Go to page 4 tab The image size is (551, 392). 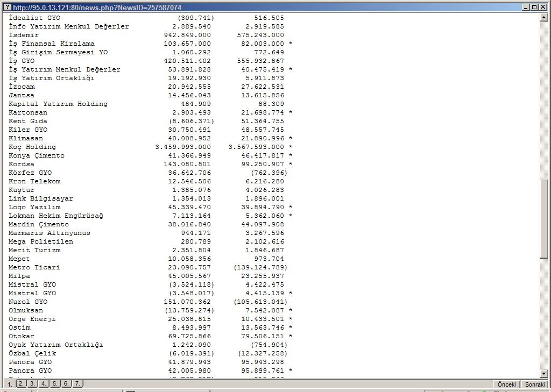coord(44,383)
